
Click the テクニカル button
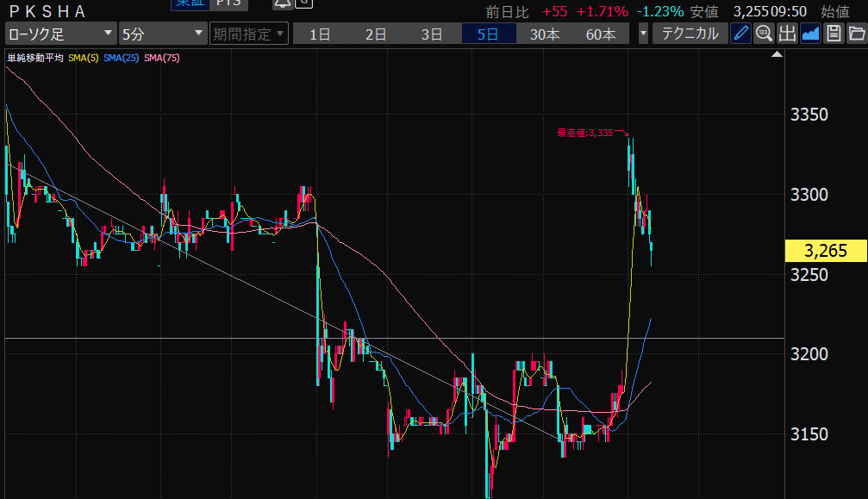pyautogui.click(x=690, y=34)
